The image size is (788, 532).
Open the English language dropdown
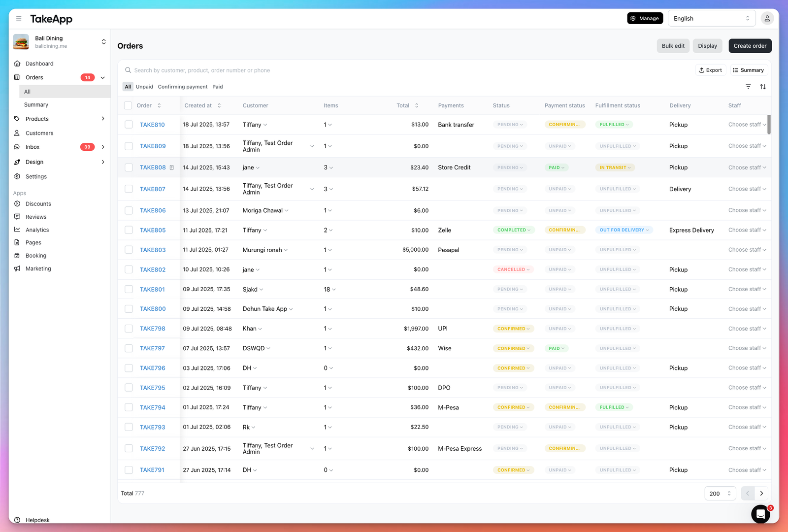(712, 19)
